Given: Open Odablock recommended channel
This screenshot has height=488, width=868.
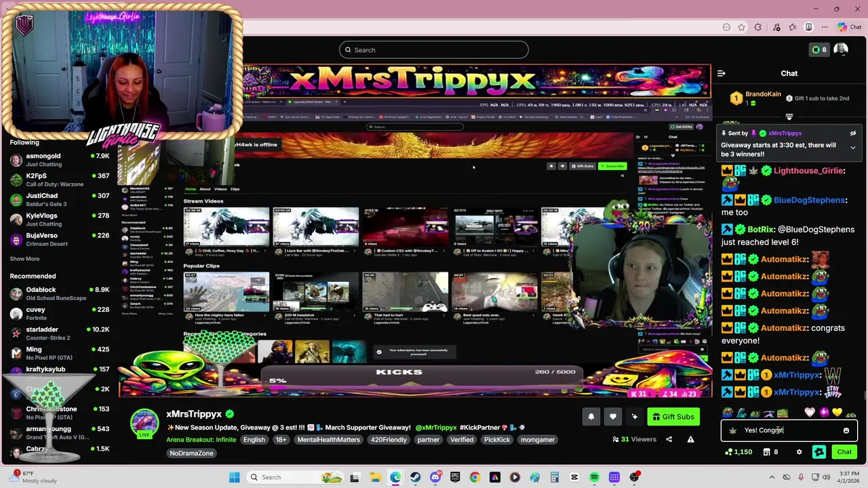Looking at the screenshot, I should (x=60, y=293).
